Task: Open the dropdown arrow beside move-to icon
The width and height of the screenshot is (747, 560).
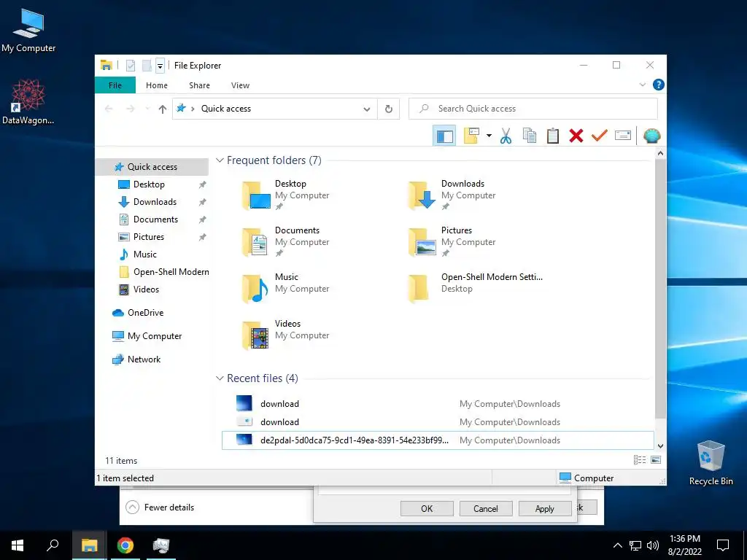Action: point(489,136)
